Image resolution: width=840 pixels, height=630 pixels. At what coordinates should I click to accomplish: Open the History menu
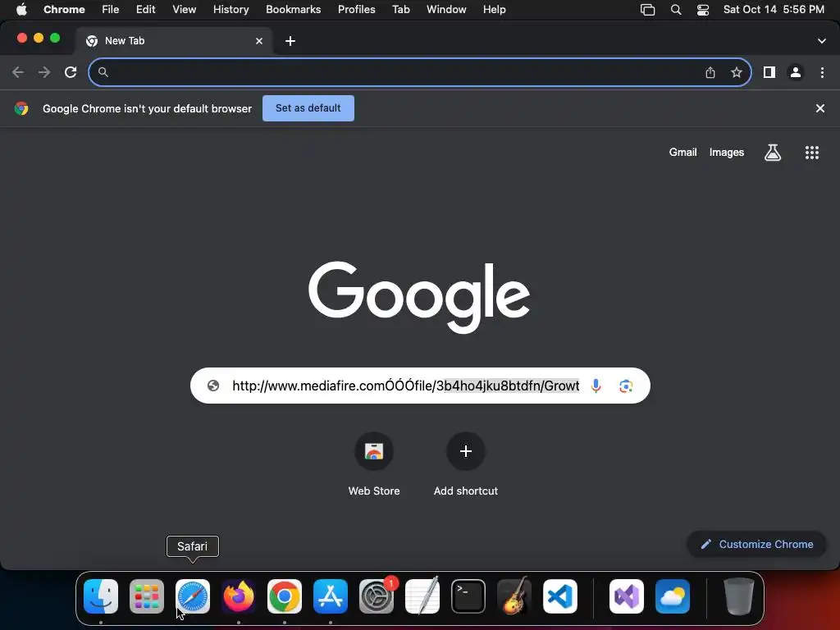click(x=231, y=10)
